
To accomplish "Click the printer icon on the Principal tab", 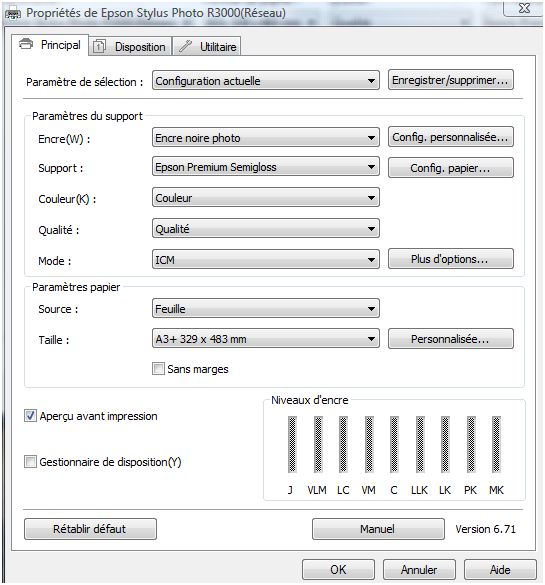I will (x=26, y=44).
